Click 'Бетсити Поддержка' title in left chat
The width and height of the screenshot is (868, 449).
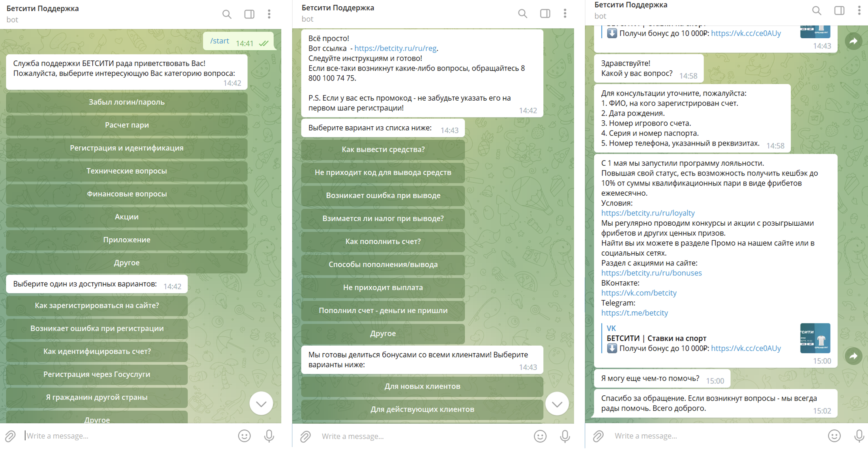(43, 8)
